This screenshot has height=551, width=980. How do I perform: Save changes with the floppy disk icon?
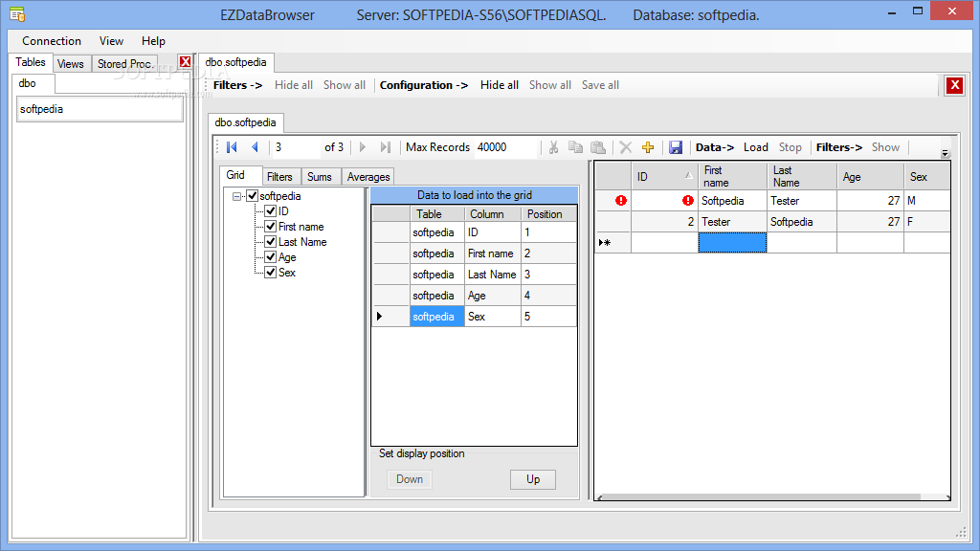[x=676, y=147]
